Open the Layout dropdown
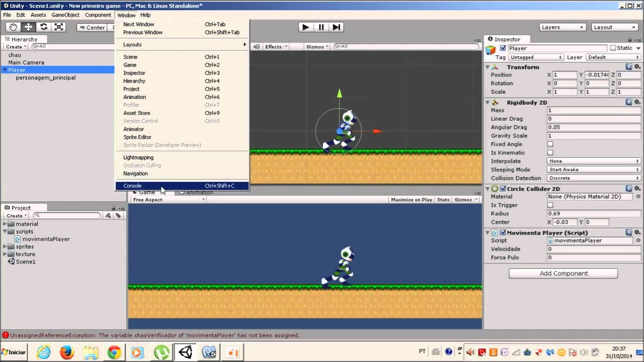 (615, 27)
